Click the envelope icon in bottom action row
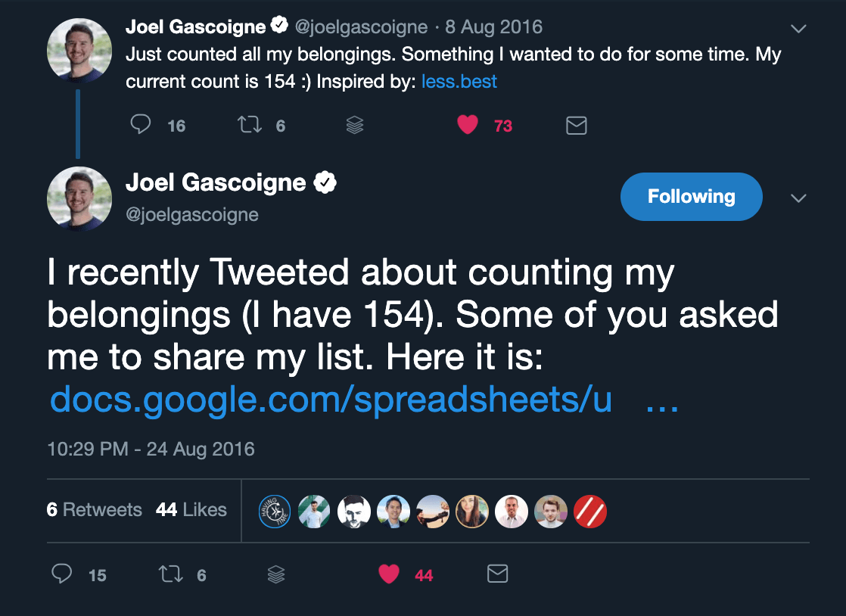Image resolution: width=846 pixels, height=616 pixels. [x=497, y=574]
